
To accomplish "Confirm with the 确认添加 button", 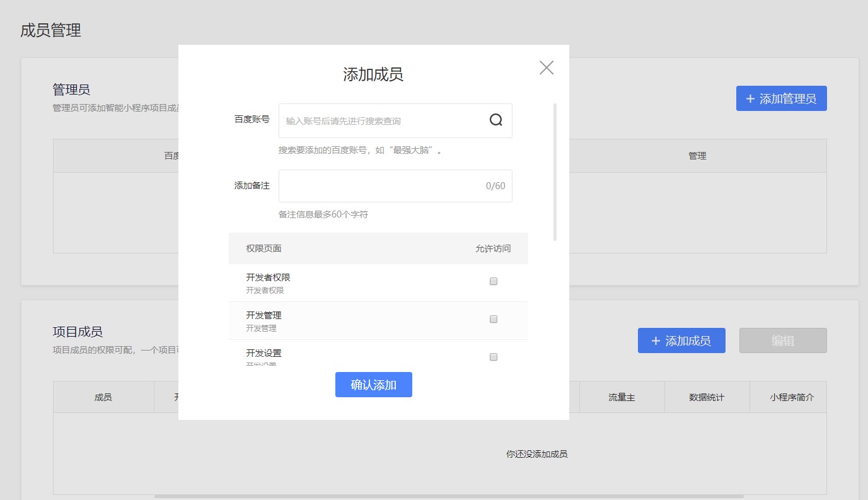I will tap(374, 385).
